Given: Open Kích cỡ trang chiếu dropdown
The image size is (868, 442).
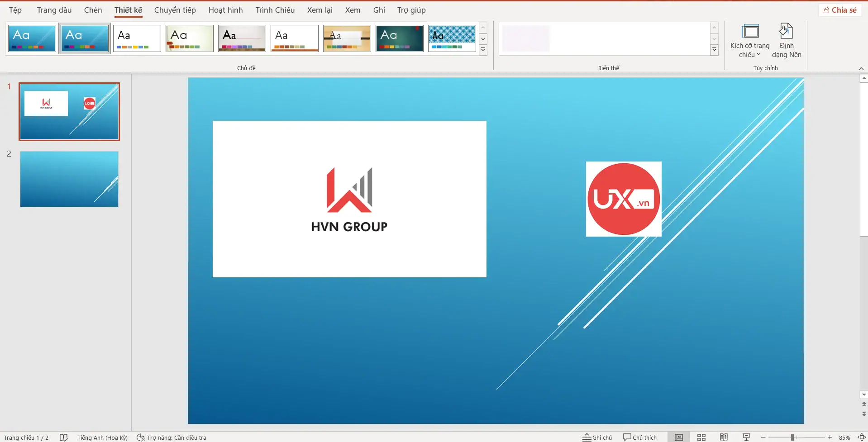Looking at the screenshot, I should coord(750,41).
